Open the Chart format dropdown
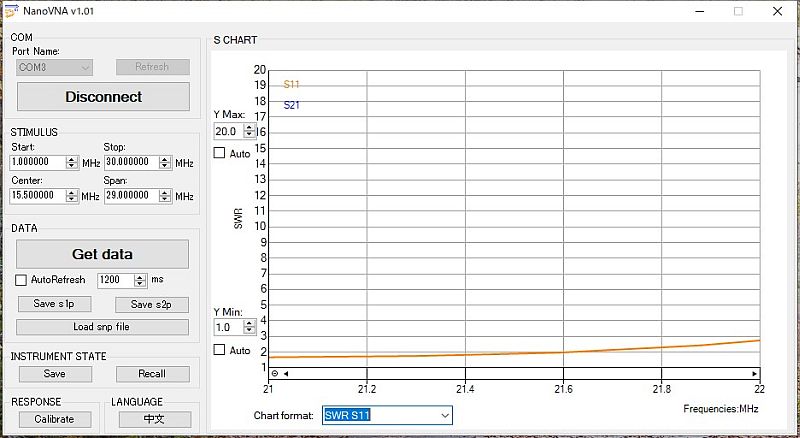Screen dimensions: 800x438 pos(444,415)
